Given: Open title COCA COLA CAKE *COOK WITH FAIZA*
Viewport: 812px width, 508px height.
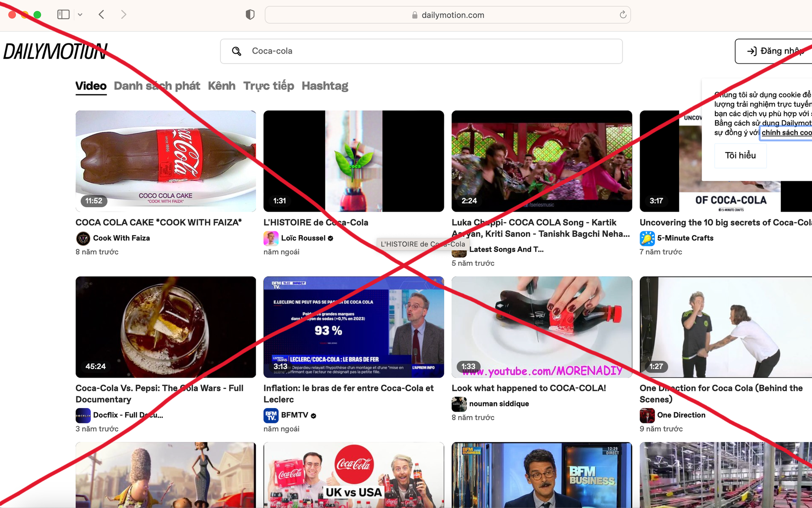Looking at the screenshot, I should 159,222.
